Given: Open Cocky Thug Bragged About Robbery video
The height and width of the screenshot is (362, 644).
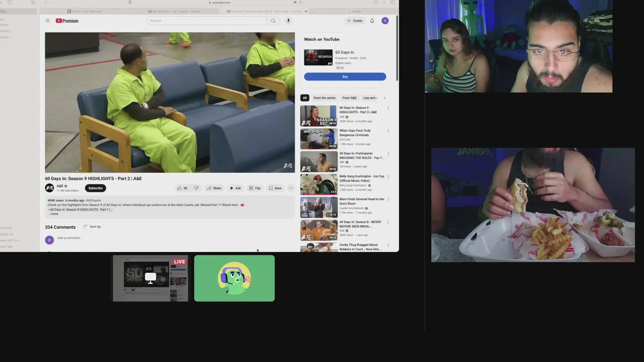Looking at the screenshot, I should 318,247.
